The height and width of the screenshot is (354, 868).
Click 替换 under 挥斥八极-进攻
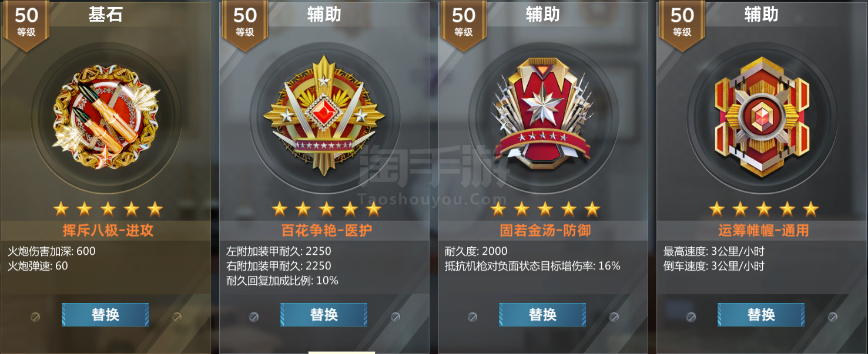105,315
